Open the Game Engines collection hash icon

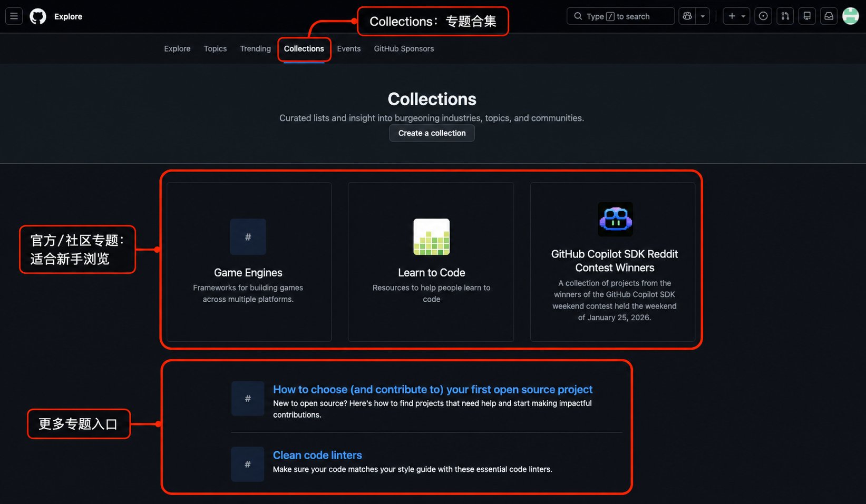pyautogui.click(x=248, y=237)
